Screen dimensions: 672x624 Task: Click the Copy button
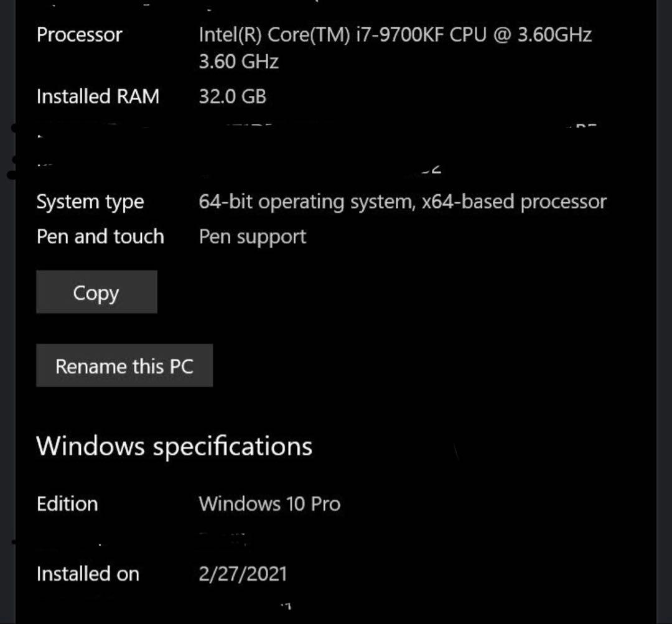(x=96, y=292)
